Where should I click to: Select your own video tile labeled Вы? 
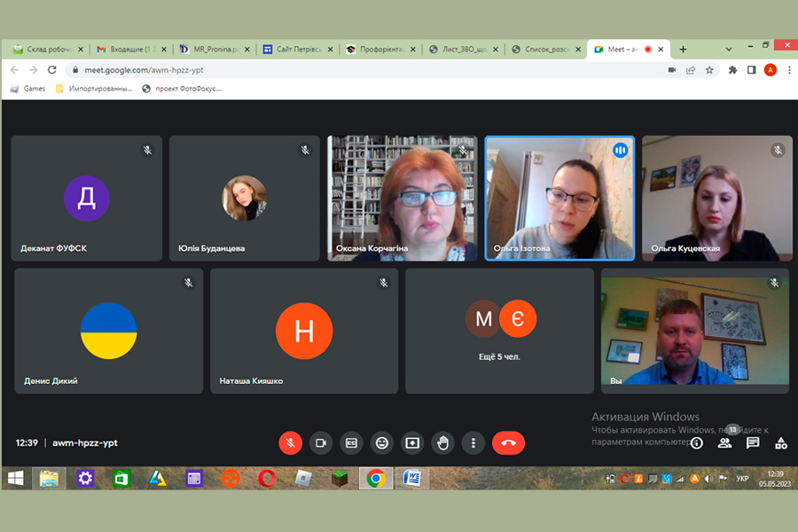coord(695,331)
